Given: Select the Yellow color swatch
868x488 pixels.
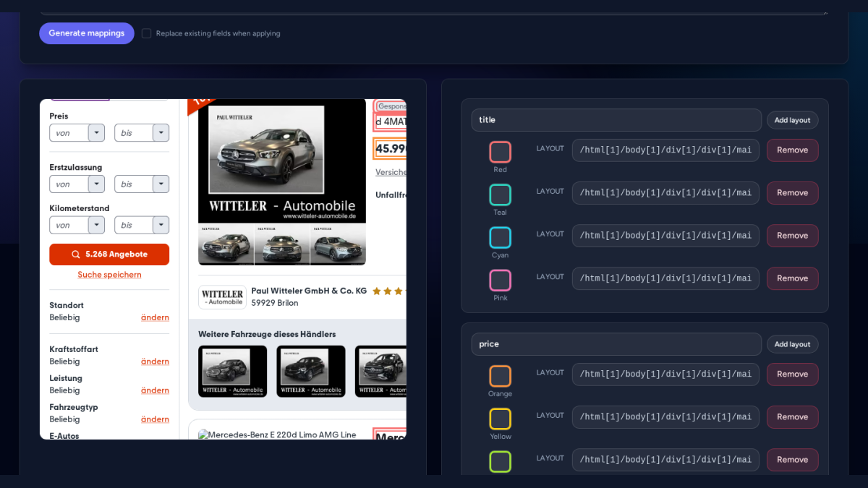Looking at the screenshot, I should (500, 419).
